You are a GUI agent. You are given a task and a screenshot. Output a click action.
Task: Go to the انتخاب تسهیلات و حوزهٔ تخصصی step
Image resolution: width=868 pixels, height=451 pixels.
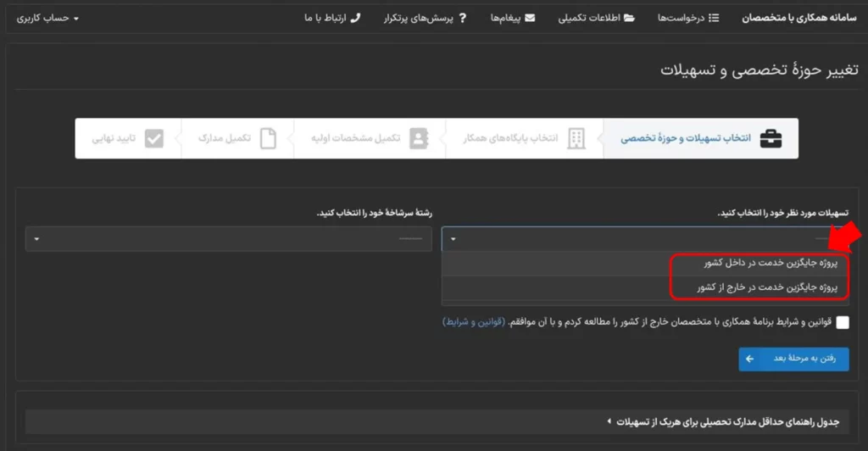(701, 138)
